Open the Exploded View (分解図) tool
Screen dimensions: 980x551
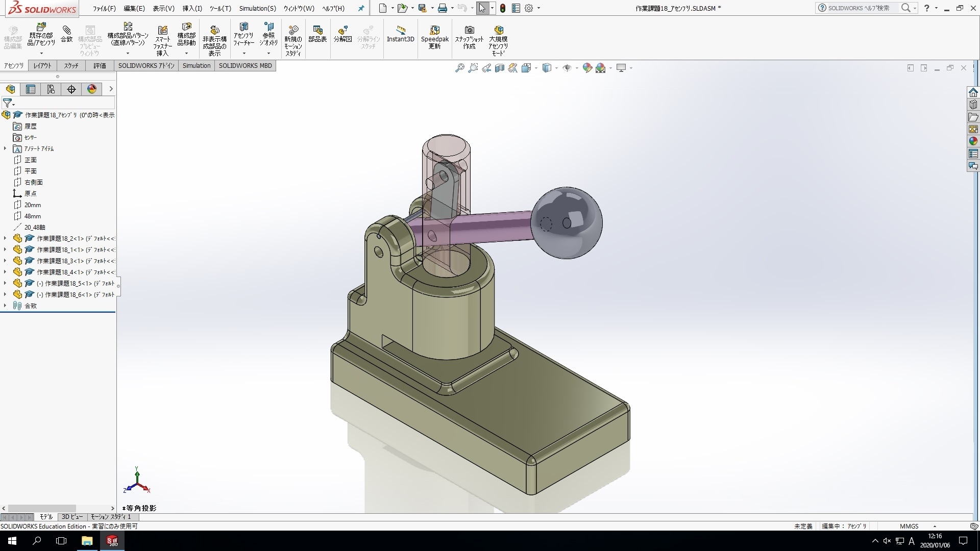click(342, 34)
